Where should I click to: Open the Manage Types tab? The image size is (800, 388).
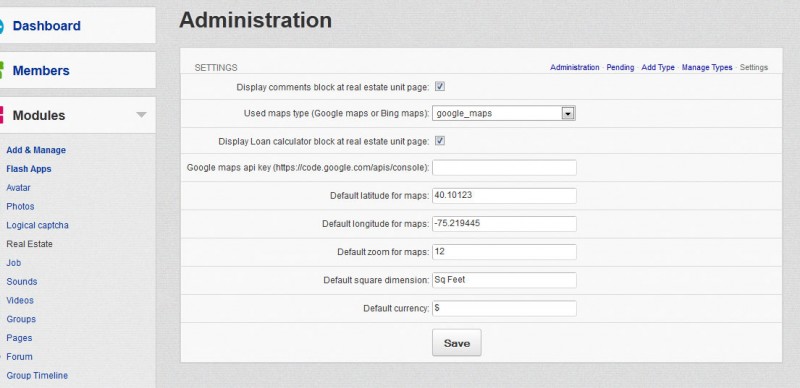(707, 67)
